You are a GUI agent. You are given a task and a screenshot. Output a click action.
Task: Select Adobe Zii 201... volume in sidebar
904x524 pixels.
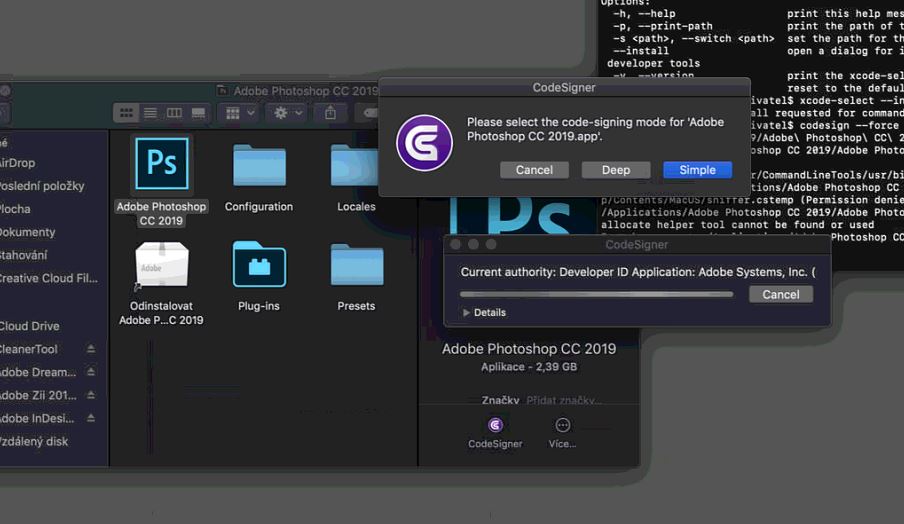38,395
